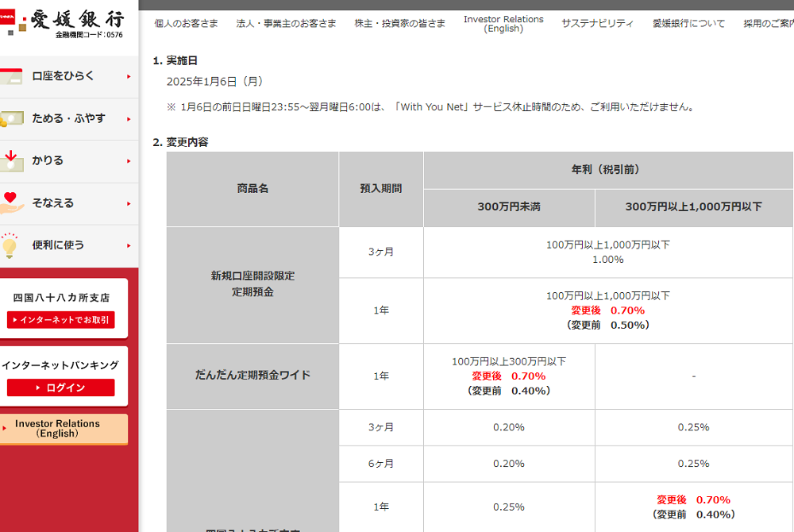
Task: Click 1. 実施日 heading
Action: pos(175,60)
